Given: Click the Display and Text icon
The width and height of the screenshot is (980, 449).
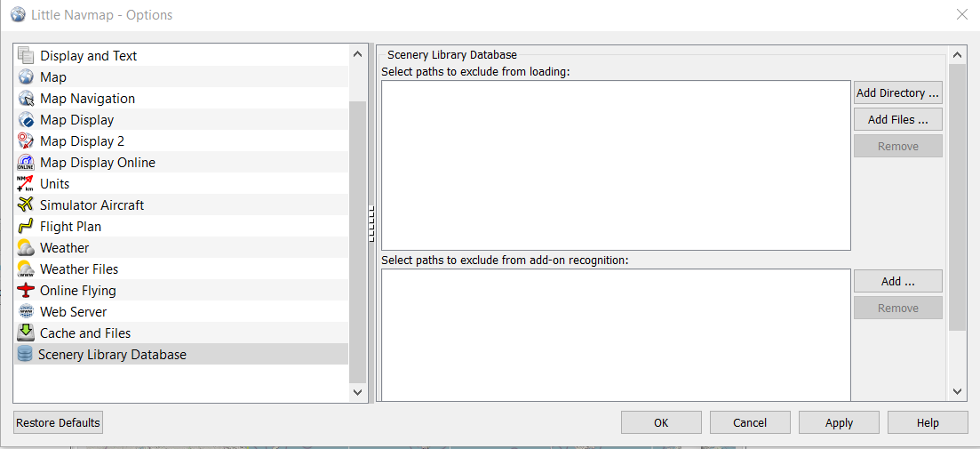Looking at the screenshot, I should pos(26,56).
